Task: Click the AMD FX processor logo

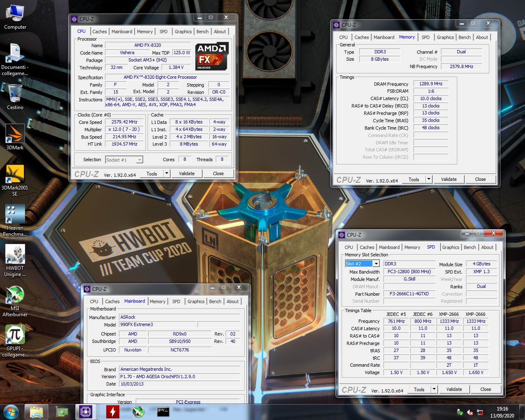Action: tap(212, 56)
